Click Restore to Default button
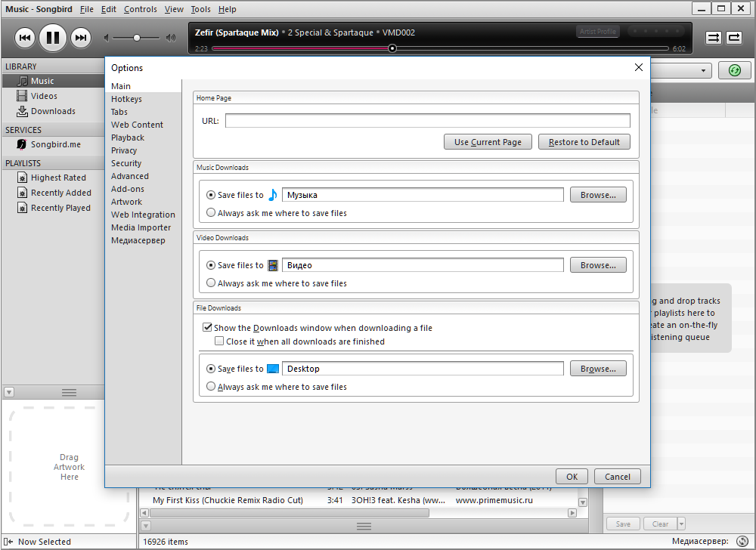Image resolution: width=756 pixels, height=550 pixels. tap(584, 142)
